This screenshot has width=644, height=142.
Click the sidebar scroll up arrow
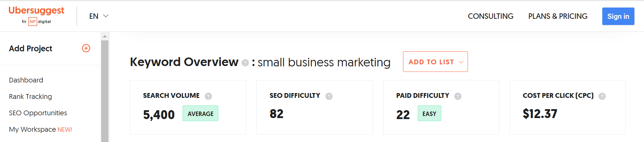(105, 36)
